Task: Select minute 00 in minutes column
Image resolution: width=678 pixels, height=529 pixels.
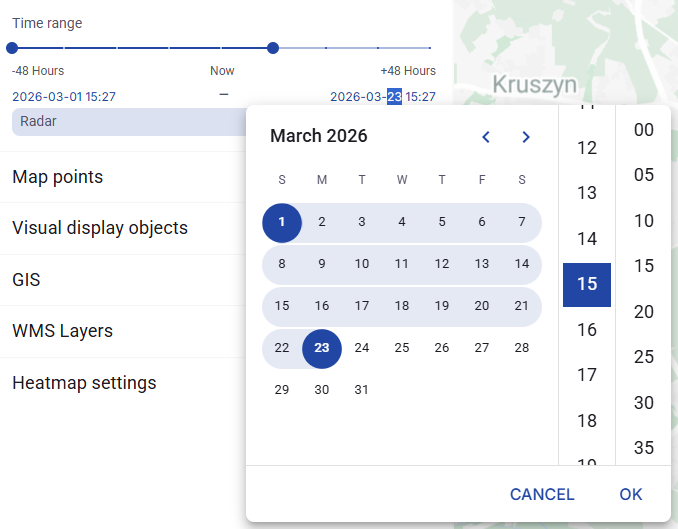Action: (643, 130)
